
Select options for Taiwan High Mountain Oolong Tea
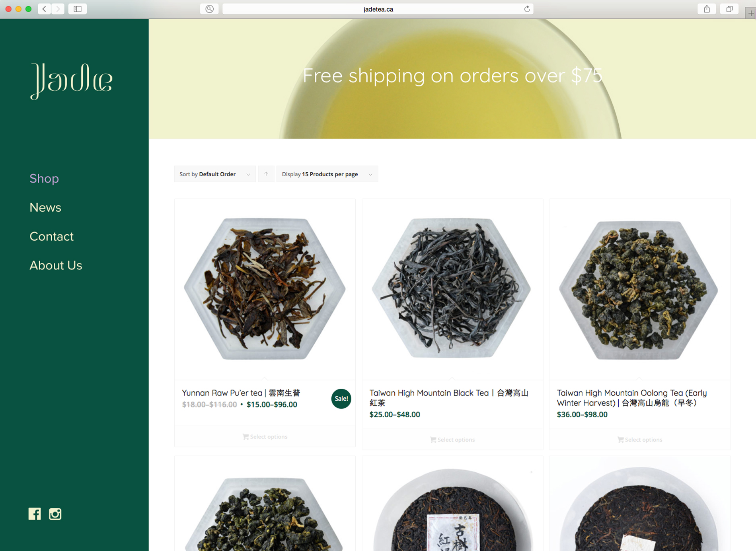click(640, 440)
